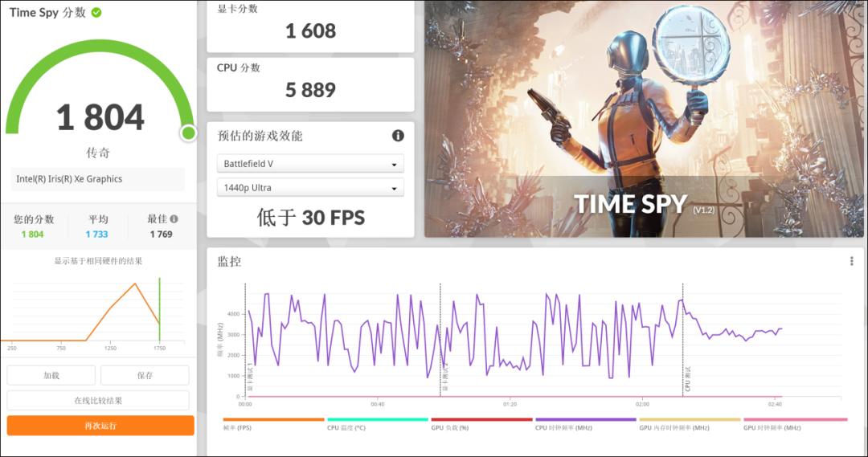Click the orange 再次运行 button
Viewport: 868px width, 457px height.
[x=100, y=426]
